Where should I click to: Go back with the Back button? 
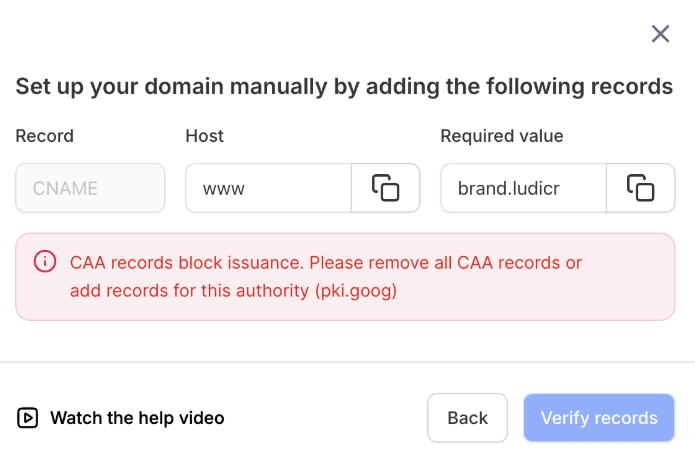click(x=467, y=418)
